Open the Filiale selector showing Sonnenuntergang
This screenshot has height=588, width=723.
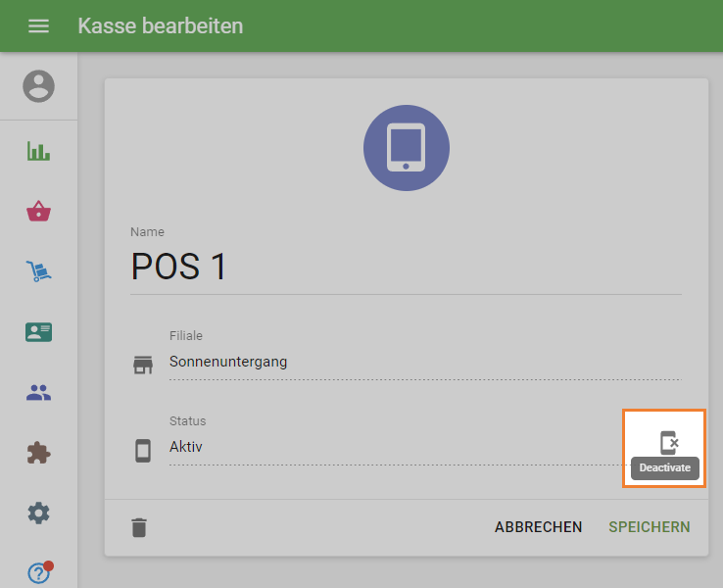point(423,362)
